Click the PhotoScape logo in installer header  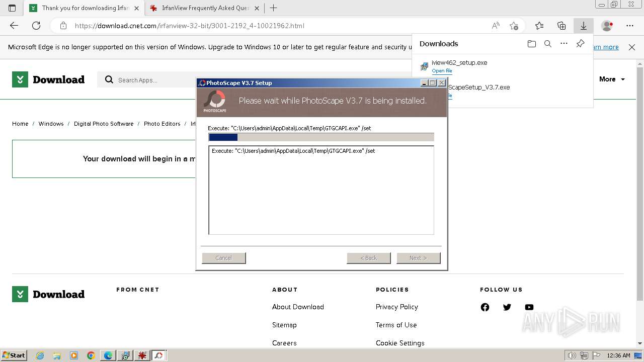click(215, 101)
